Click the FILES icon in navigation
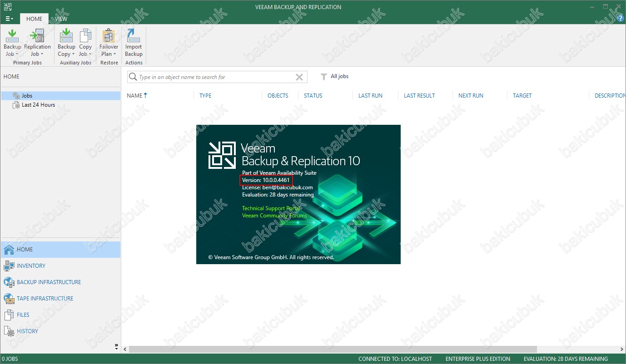Viewport: 626px width, 364px height. (9, 315)
